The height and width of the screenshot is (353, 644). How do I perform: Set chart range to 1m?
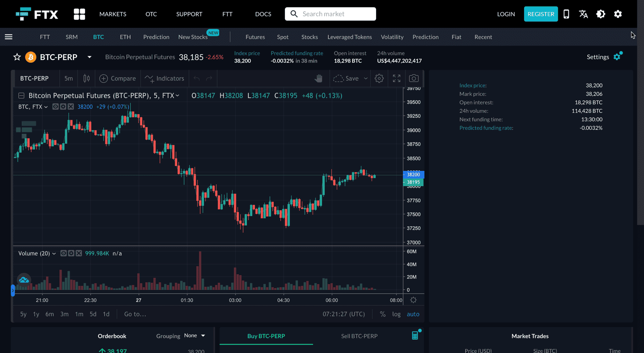click(79, 314)
